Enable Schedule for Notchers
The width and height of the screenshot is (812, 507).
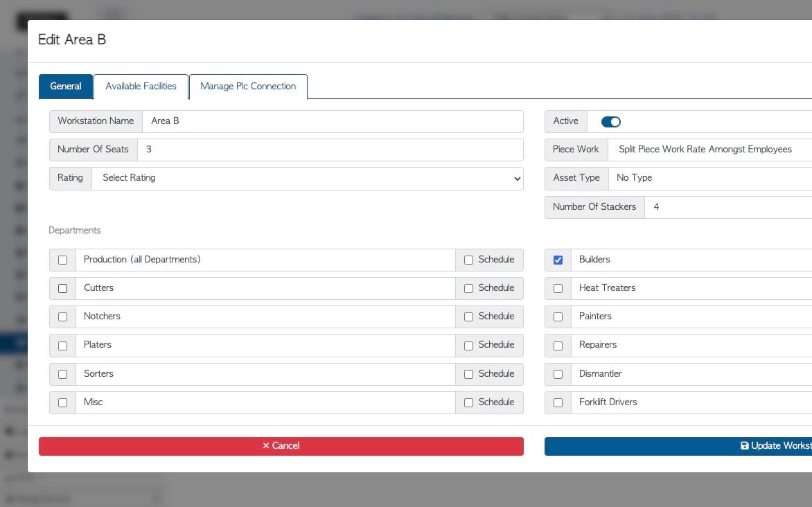point(468,317)
